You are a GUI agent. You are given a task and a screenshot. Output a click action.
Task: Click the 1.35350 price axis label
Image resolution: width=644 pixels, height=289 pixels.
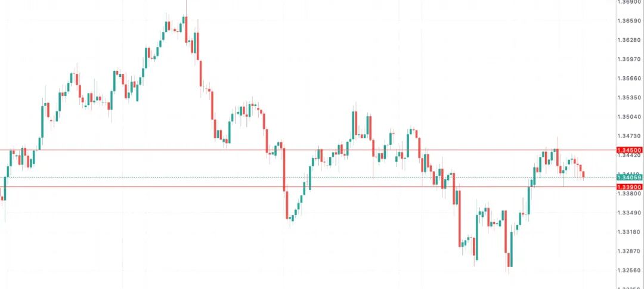629,97
